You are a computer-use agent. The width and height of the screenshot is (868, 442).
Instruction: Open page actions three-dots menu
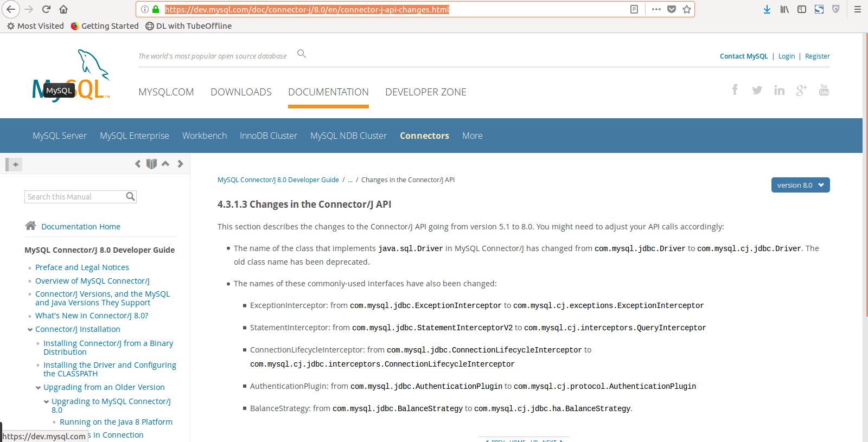656,9
